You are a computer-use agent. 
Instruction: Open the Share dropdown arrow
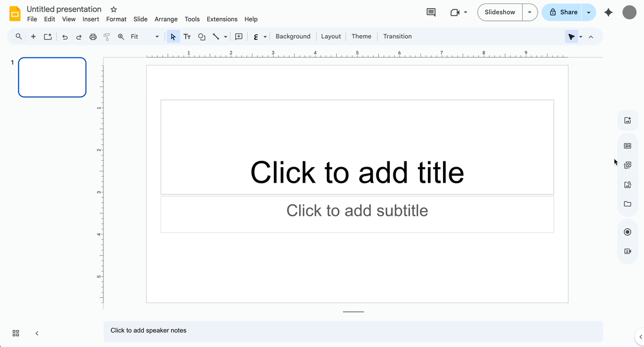[588, 12]
